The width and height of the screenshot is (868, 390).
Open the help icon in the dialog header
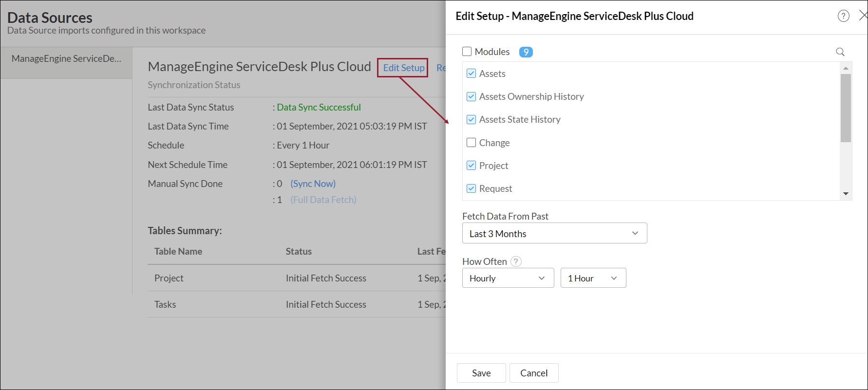[x=843, y=16]
